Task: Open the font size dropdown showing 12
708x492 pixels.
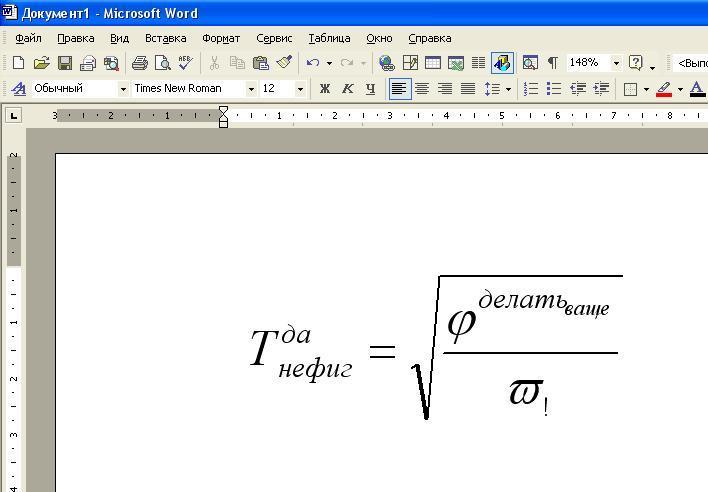Action: [x=300, y=89]
